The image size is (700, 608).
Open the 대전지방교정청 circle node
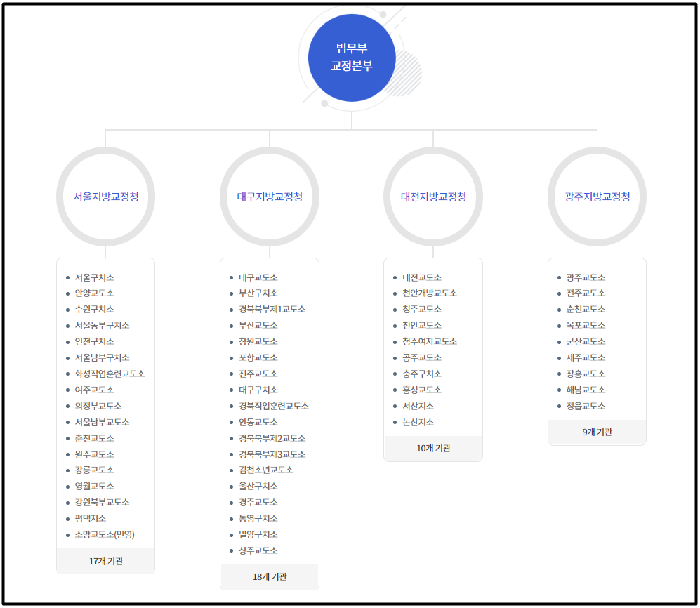point(433,197)
